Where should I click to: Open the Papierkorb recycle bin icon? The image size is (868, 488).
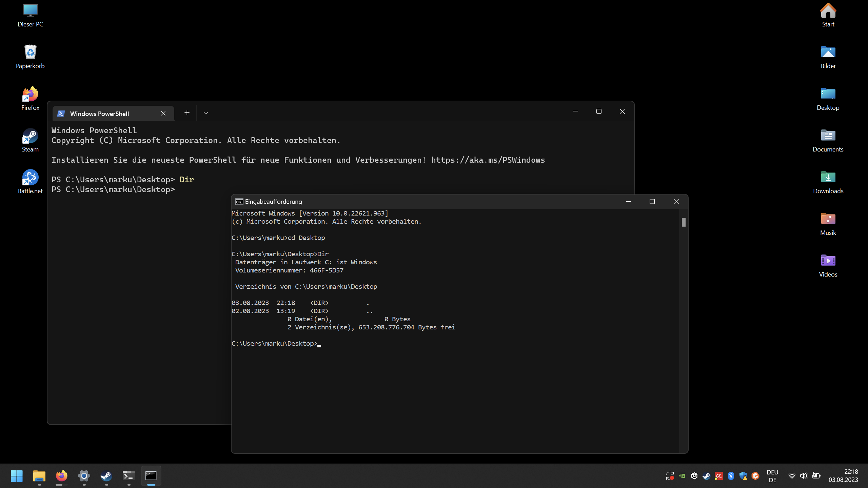(30, 53)
